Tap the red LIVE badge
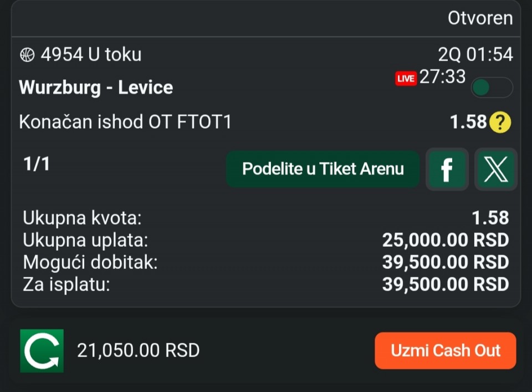This screenshot has height=392, width=532. pos(406,79)
